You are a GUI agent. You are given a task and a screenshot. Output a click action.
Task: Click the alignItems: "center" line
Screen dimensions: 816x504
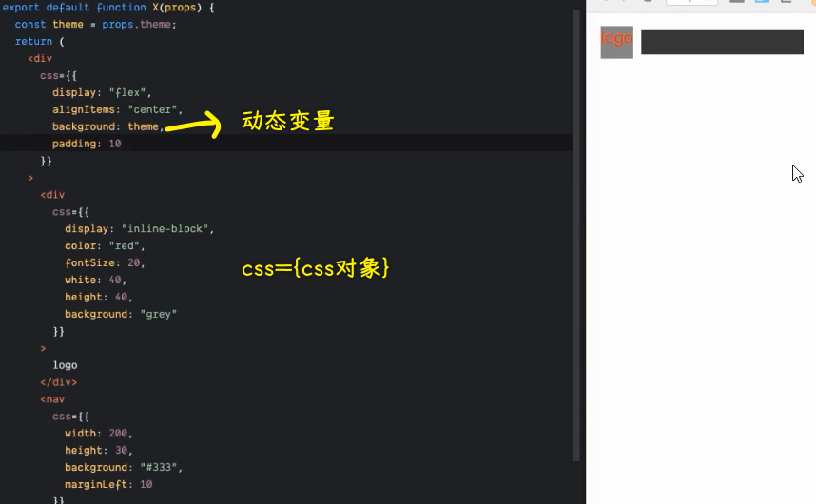tap(117, 109)
